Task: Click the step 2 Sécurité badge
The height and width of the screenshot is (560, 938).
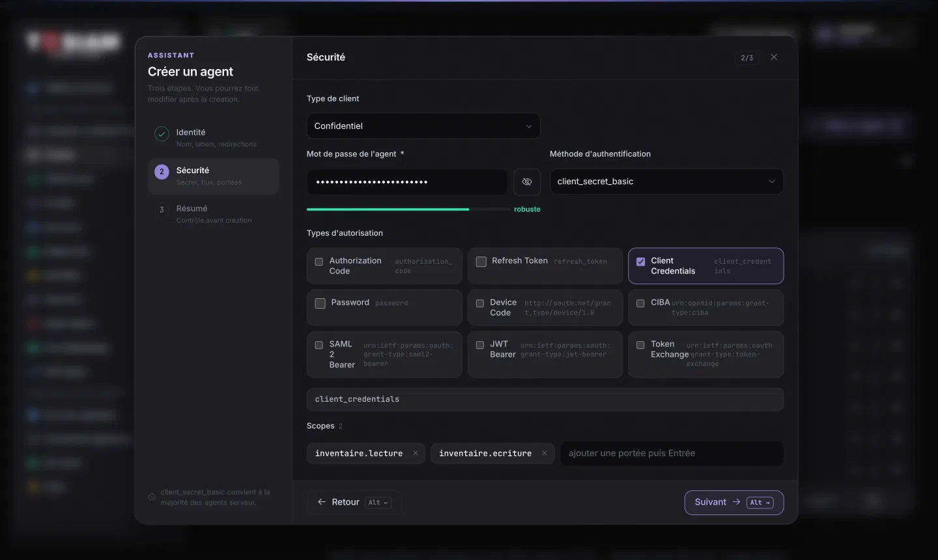Action: [162, 172]
